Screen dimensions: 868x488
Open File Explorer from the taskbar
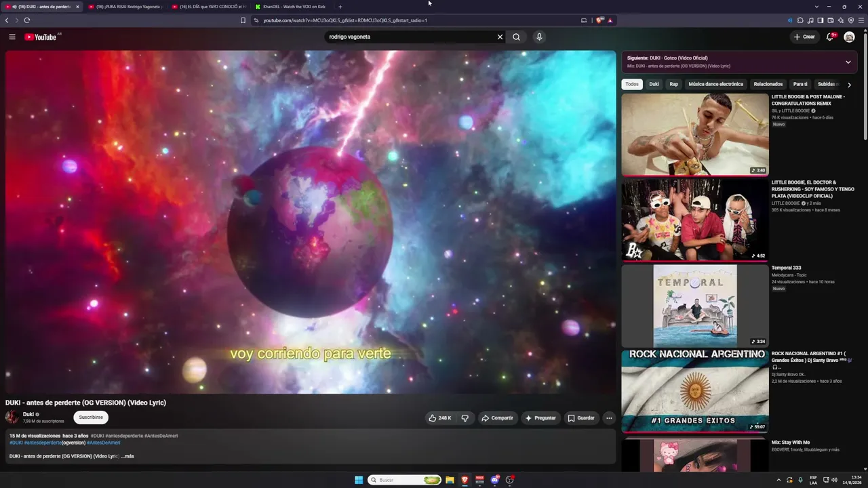click(450, 480)
